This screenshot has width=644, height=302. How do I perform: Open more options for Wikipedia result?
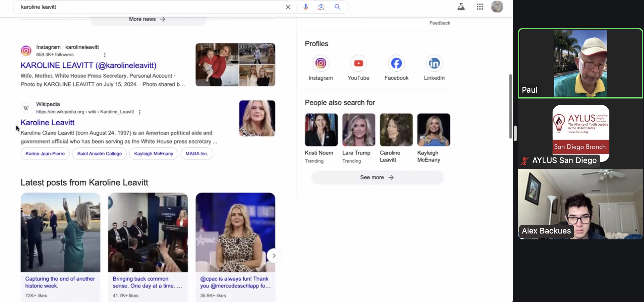click(x=140, y=112)
